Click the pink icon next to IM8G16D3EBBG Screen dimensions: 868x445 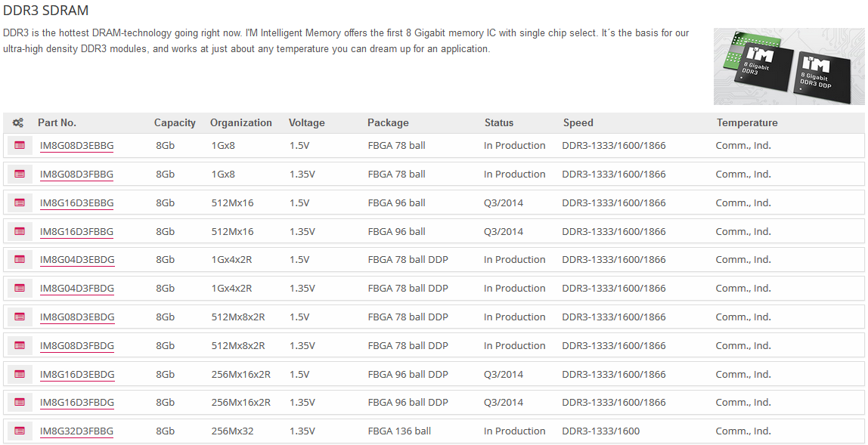tap(20, 202)
